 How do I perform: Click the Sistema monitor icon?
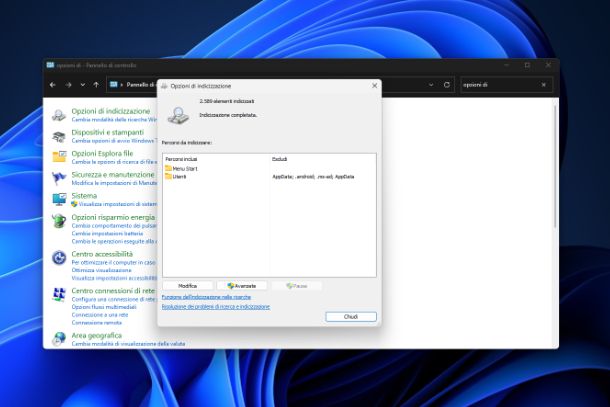tap(59, 199)
